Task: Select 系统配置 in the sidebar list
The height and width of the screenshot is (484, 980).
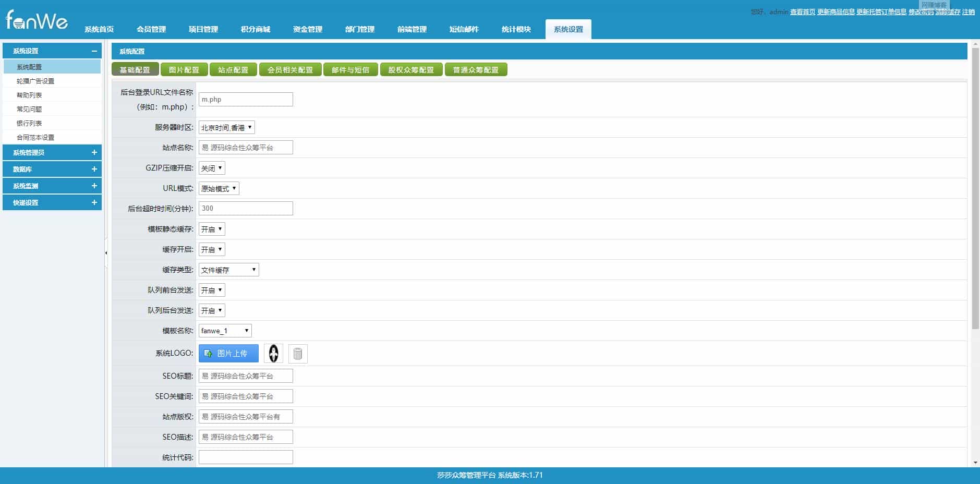Action: [x=52, y=67]
